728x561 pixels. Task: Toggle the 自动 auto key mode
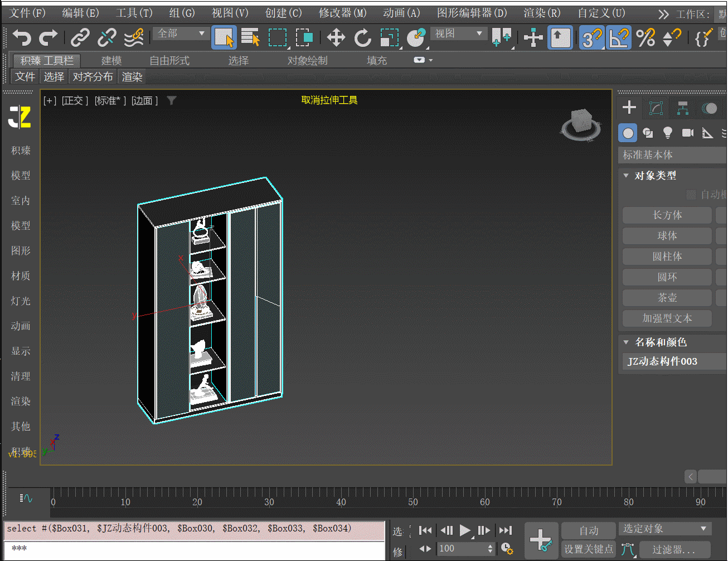pos(589,531)
